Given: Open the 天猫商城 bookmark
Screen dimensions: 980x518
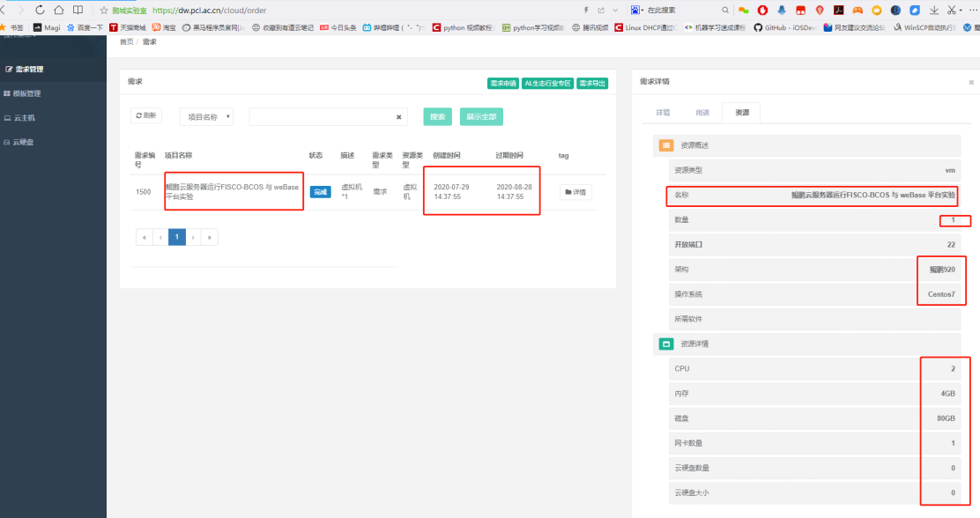Looking at the screenshot, I should point(128,27).
